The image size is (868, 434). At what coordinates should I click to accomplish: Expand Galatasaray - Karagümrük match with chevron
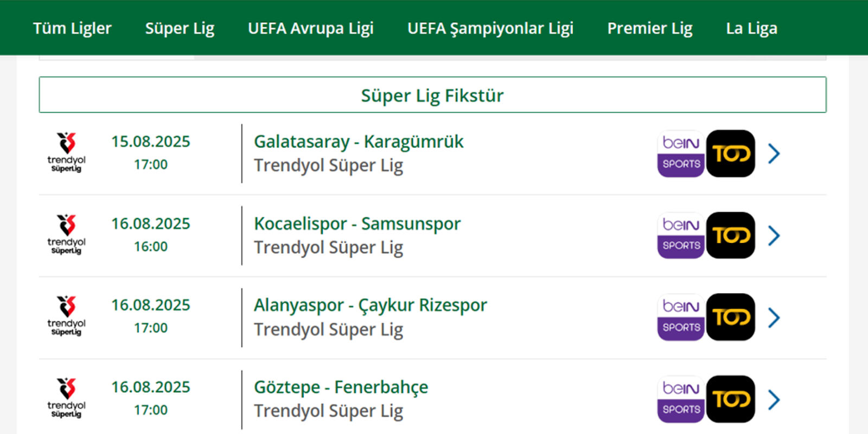click(774, 154)
